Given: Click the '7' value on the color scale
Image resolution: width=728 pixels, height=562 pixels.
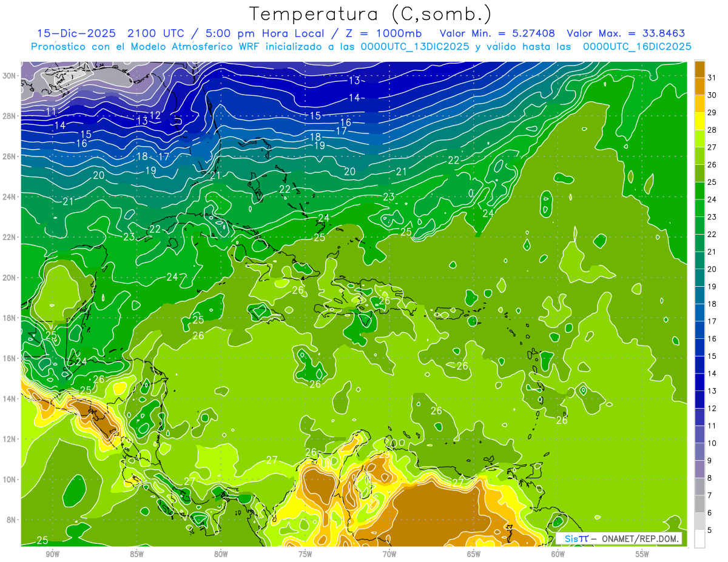Looking at the screenshot, I should (x=710, y=495).
